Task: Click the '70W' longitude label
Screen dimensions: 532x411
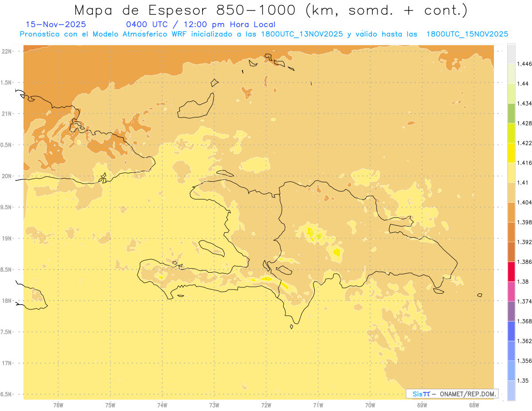Action: 370,405
